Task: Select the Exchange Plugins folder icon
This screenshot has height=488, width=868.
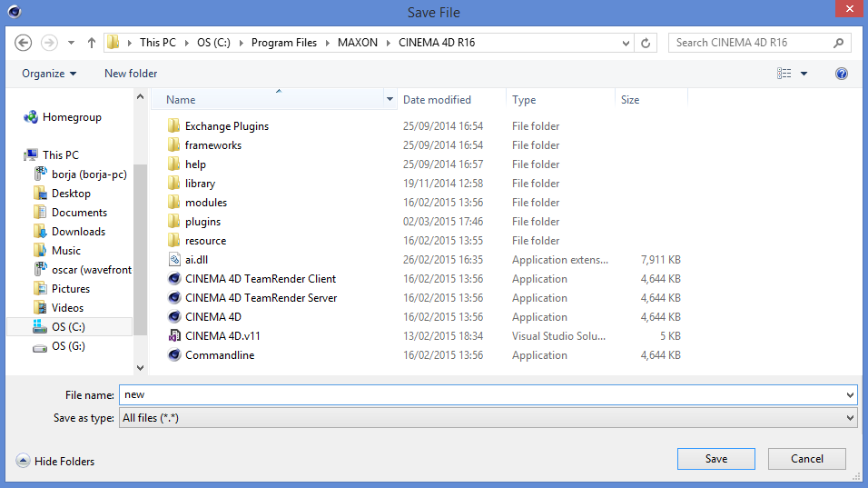Action: (x=173, y=125)
